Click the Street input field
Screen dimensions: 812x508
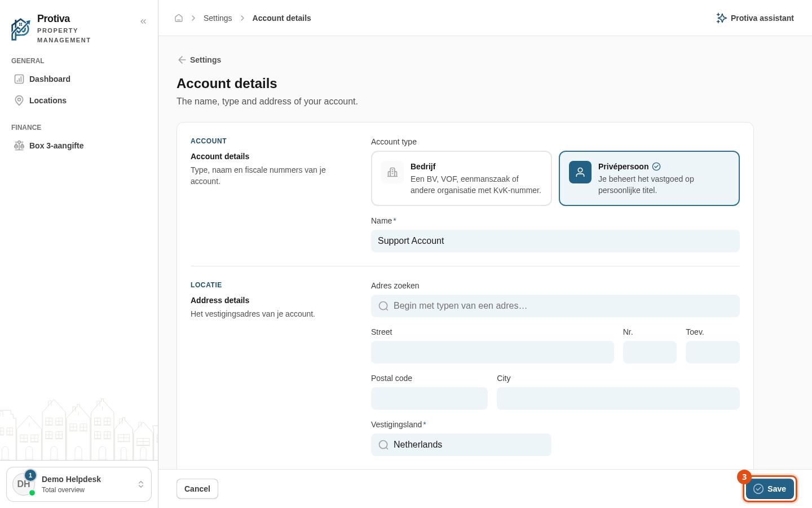(x=492, y=352)
